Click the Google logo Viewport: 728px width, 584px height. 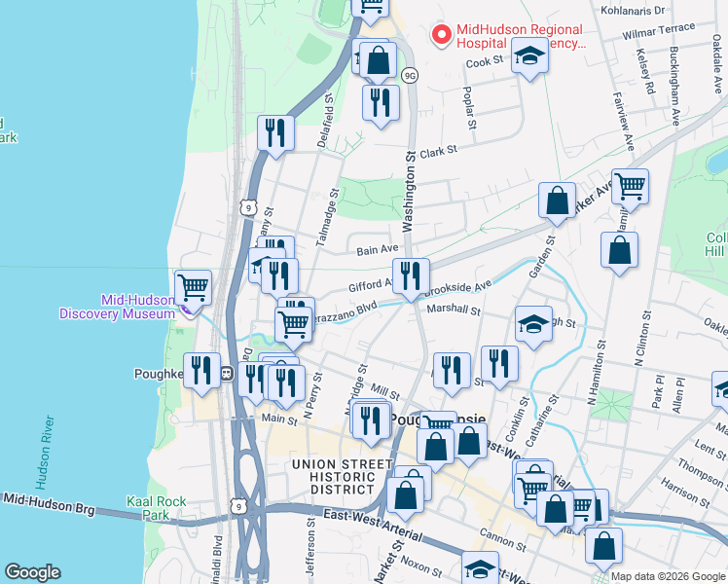32,571
